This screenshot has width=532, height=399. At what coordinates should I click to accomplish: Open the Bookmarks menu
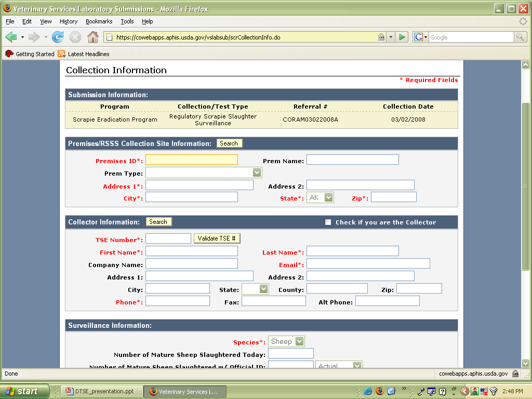point(99,21)
